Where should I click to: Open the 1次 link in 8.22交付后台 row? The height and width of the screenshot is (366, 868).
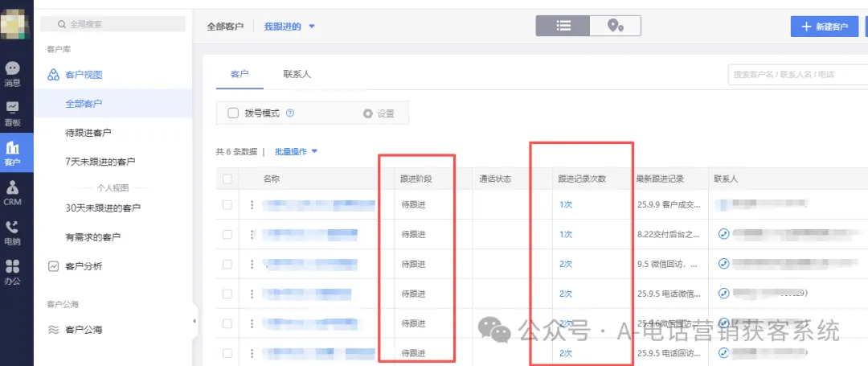pos(565,234)
